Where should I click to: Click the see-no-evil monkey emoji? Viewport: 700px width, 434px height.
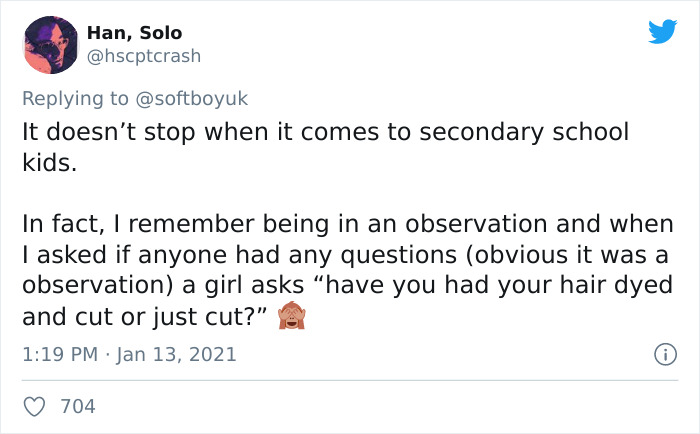292,315
